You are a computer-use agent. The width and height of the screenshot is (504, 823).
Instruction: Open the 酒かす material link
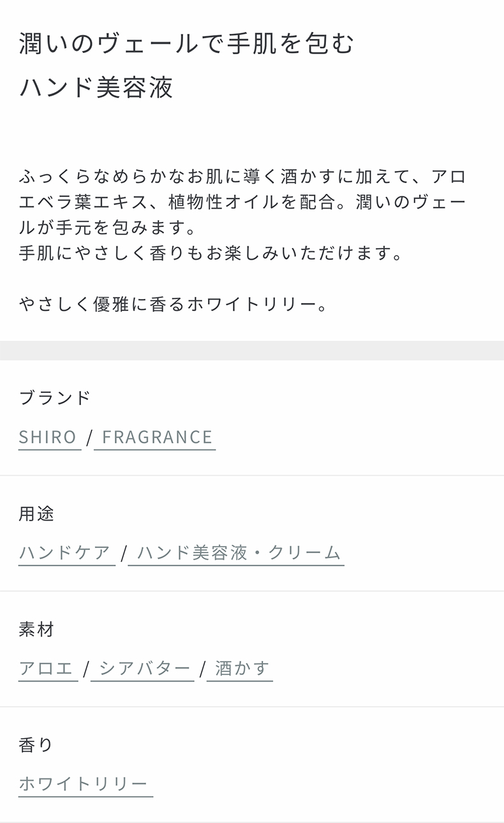click(x=242, y=668)
